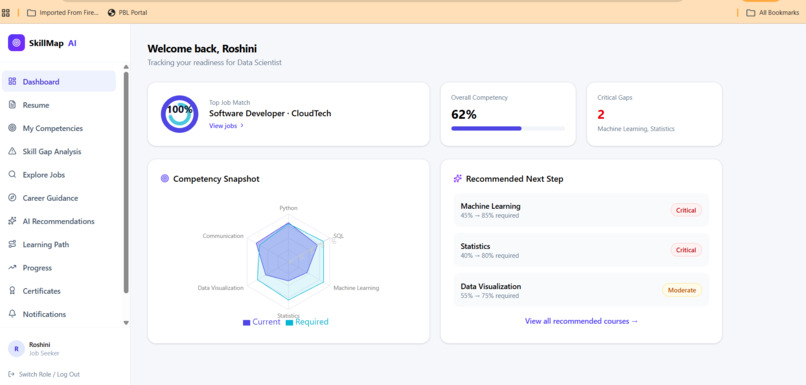The height and width of the screenshot is (385, 806).
Task: Click the Overall Competency progress bar
Action: (508, 129)
